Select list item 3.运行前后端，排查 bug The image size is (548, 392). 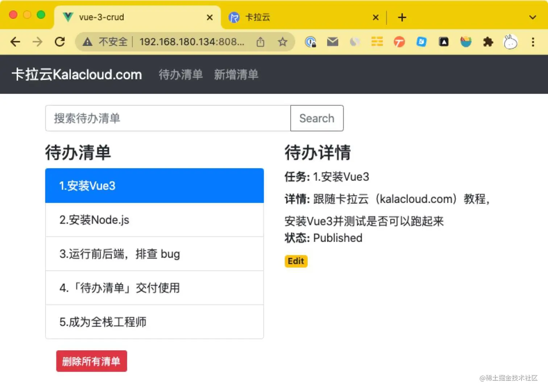coord(154,254)
